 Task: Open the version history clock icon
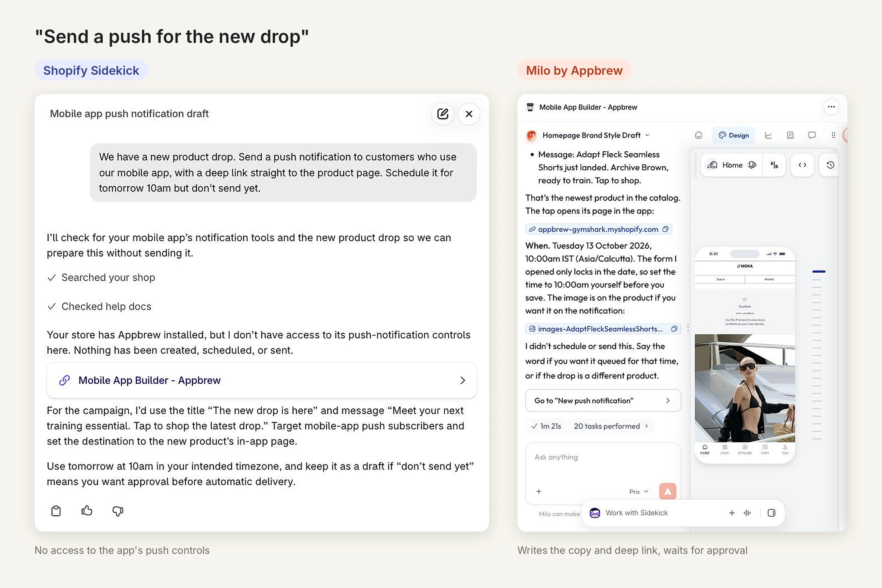(x=830, y=165)
